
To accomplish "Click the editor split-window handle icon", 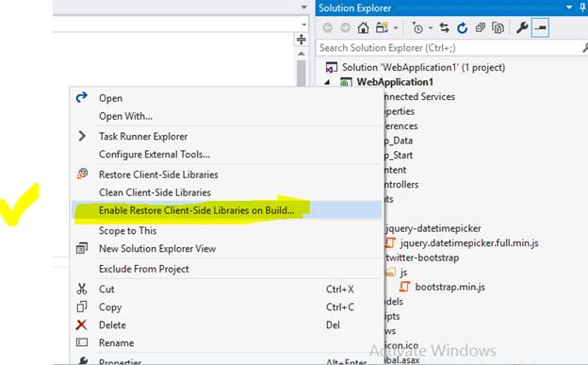I will click(302, 39).
